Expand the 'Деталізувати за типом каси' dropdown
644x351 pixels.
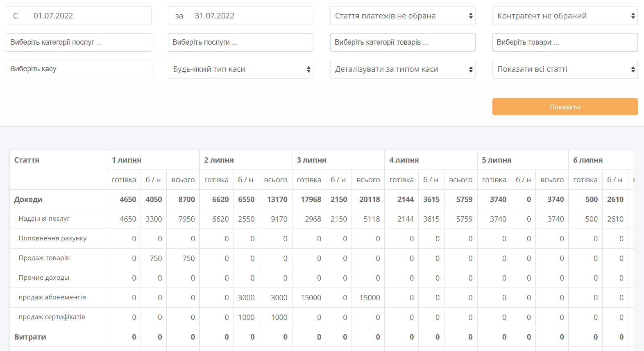(402, 69)
